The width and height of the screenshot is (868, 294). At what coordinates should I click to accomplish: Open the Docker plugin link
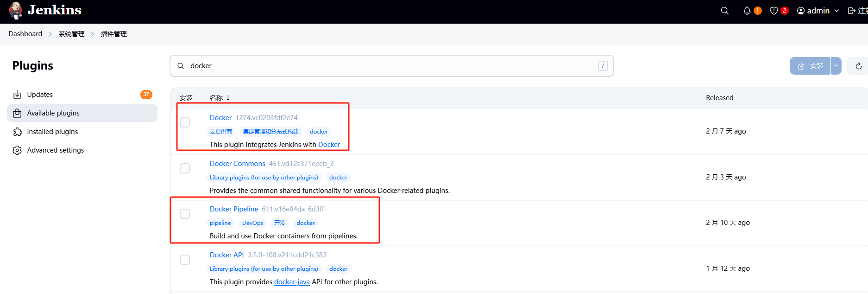tap(220, 118)
